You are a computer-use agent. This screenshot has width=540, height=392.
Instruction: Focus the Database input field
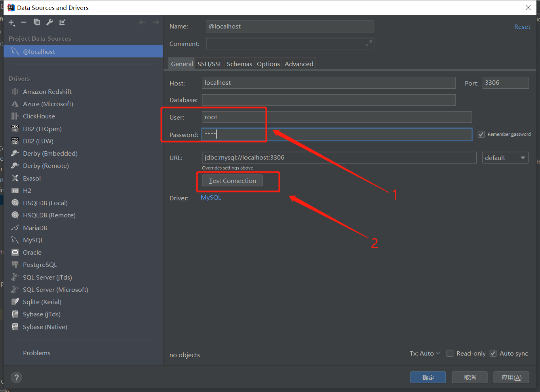coord(329,100)
